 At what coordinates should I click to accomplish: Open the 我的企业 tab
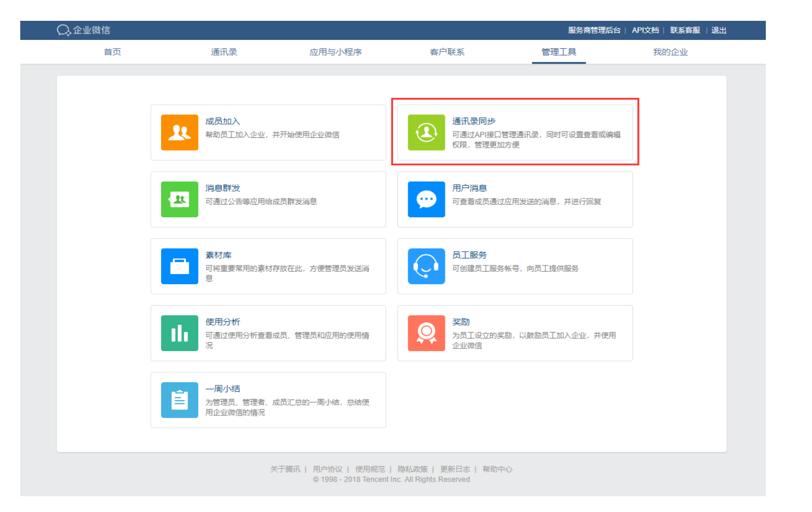(670, 52)
